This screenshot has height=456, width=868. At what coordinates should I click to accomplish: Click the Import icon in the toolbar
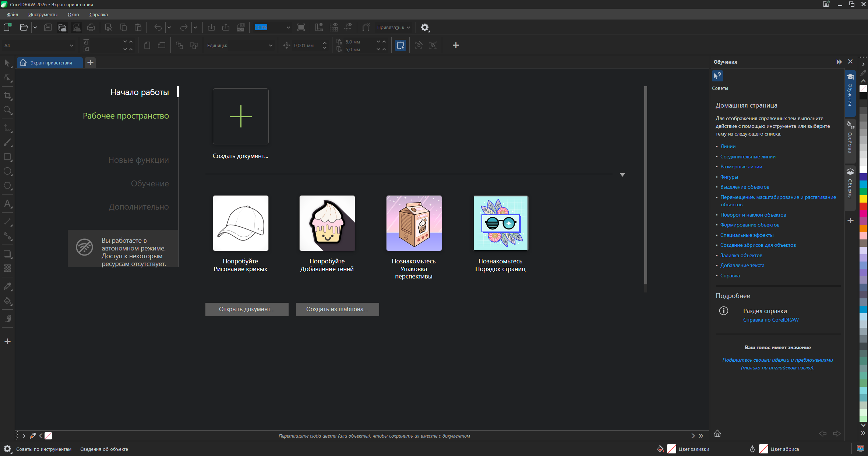[x=211, y=27]
